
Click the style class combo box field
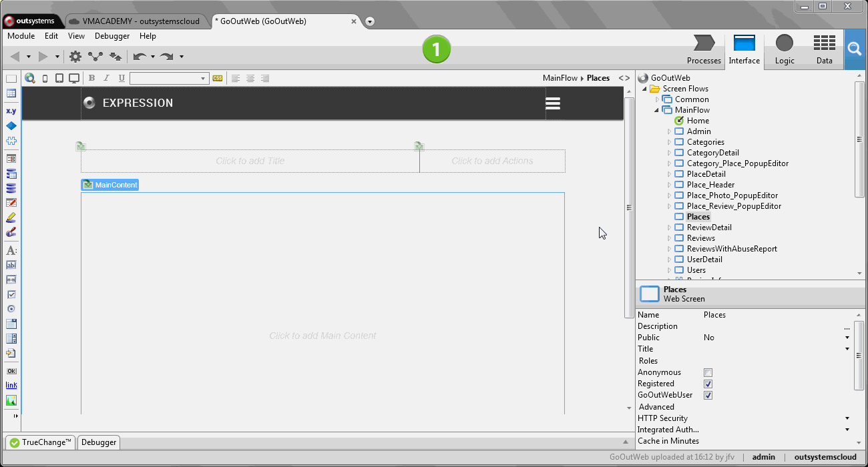(x=166, y=78)
